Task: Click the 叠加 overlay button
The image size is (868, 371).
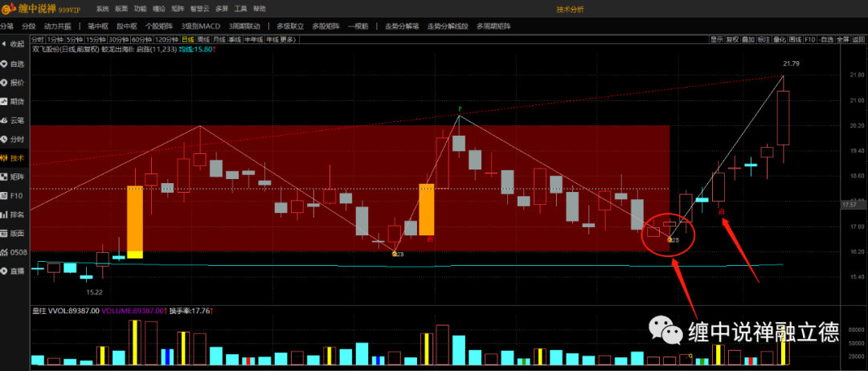Action: tap(748, 39)
